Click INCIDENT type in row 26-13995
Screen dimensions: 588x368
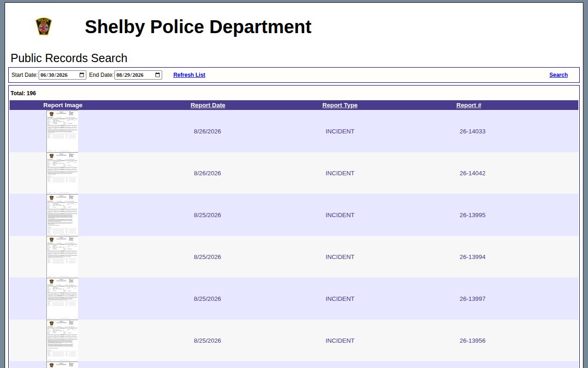pyautogui.click(x=340, y=215)
